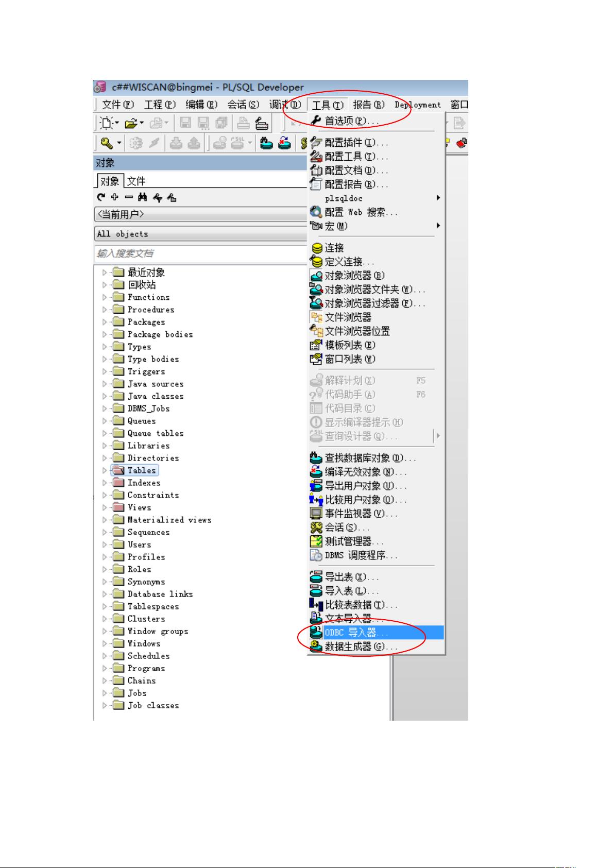The width and height of the screenshot is (614, 868).
Task: Select the Job classes tree item
Action: (x=153, y=705)
